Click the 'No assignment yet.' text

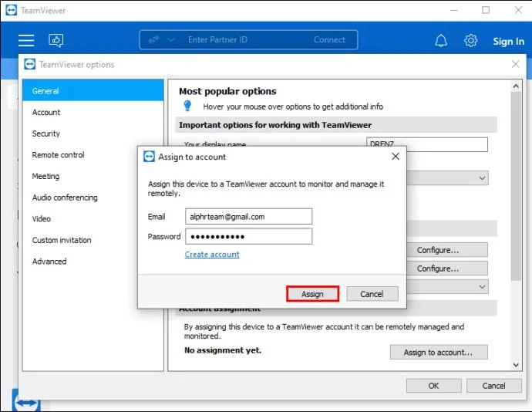coord(223,350)
